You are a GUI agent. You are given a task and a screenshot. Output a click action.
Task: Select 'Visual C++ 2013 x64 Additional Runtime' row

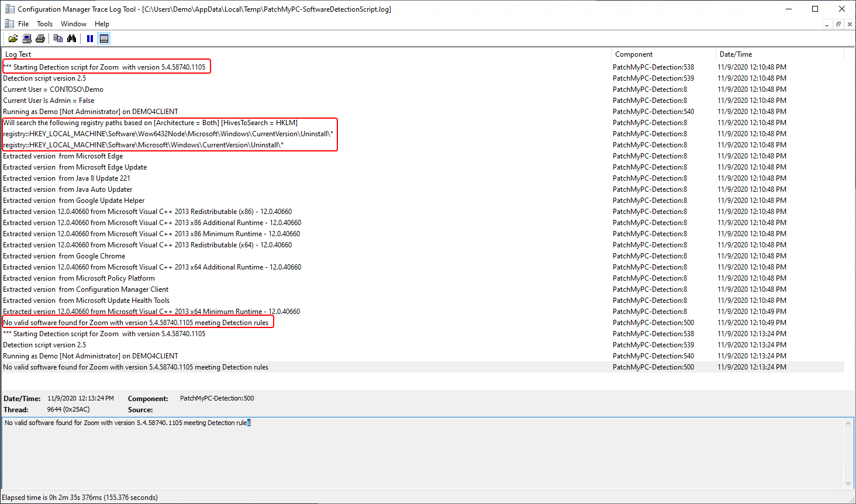click(x=423, y=267)
